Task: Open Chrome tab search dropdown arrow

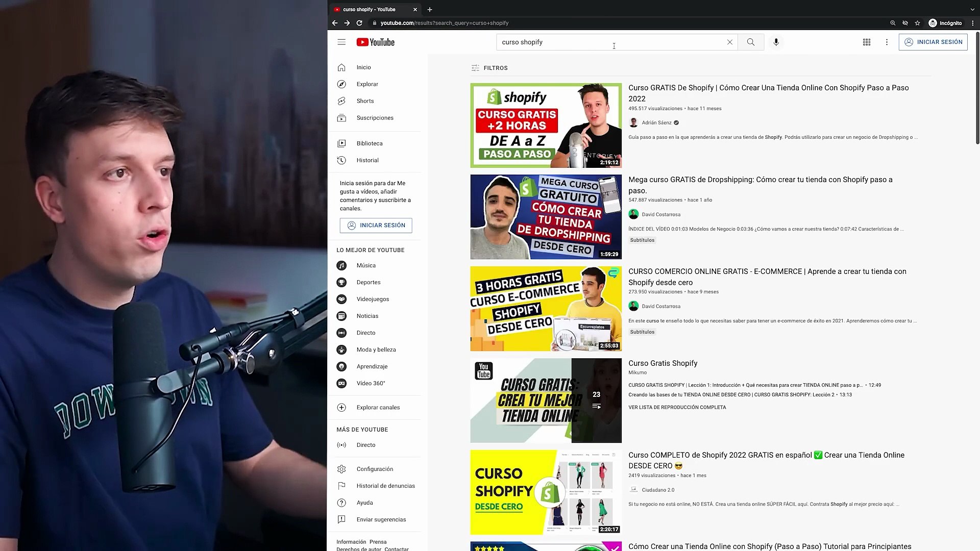Action: pyautogui.click(x=972, y=9)
